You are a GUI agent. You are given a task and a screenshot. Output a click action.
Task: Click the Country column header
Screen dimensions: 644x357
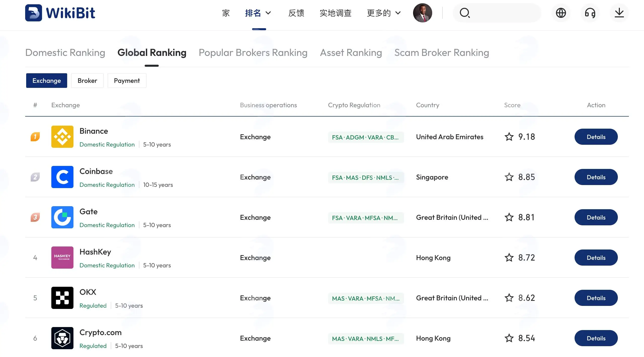[428, 105]
